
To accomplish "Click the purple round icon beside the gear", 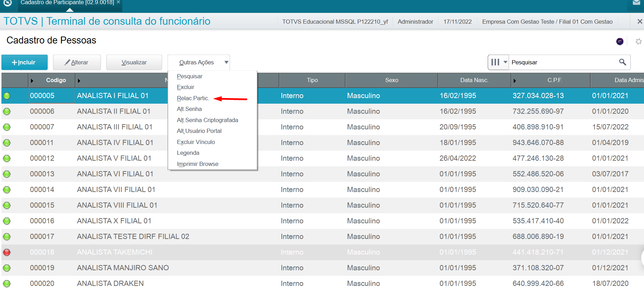I will (620, 42).
